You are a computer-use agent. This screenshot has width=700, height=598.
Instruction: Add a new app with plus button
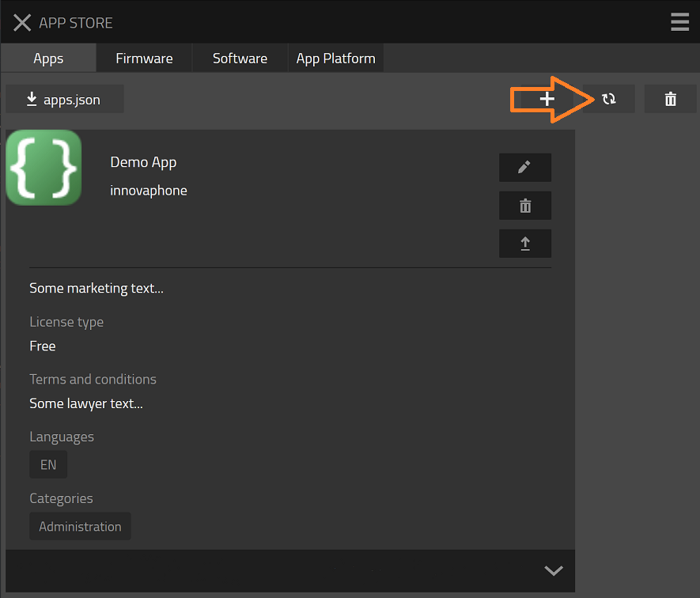coord(547,99)
